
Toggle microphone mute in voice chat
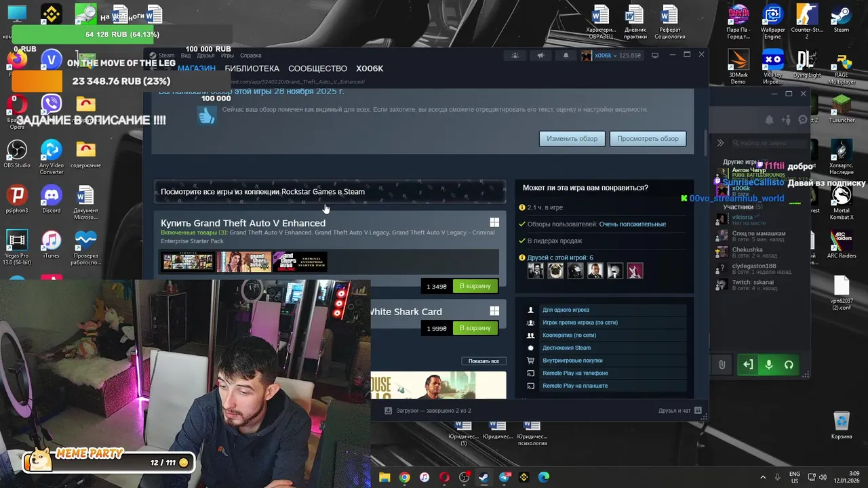tap(768, 365)
